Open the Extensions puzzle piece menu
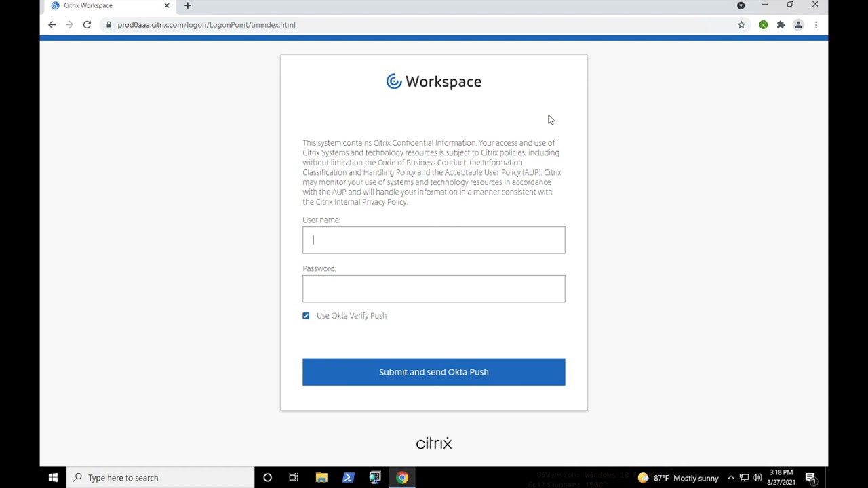Image resolution: width=868 pixels, height=488 pixels. coord(781,25)
